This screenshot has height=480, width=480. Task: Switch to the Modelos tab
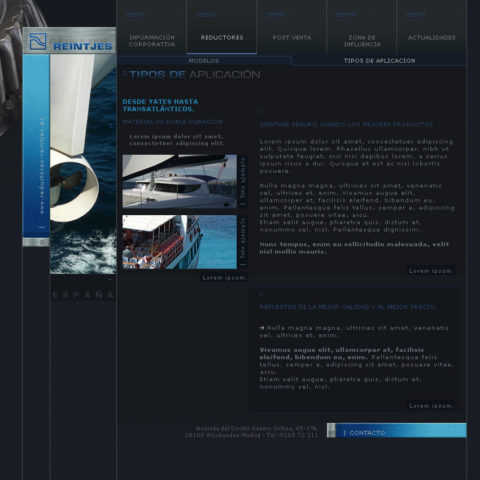(204, 61)
